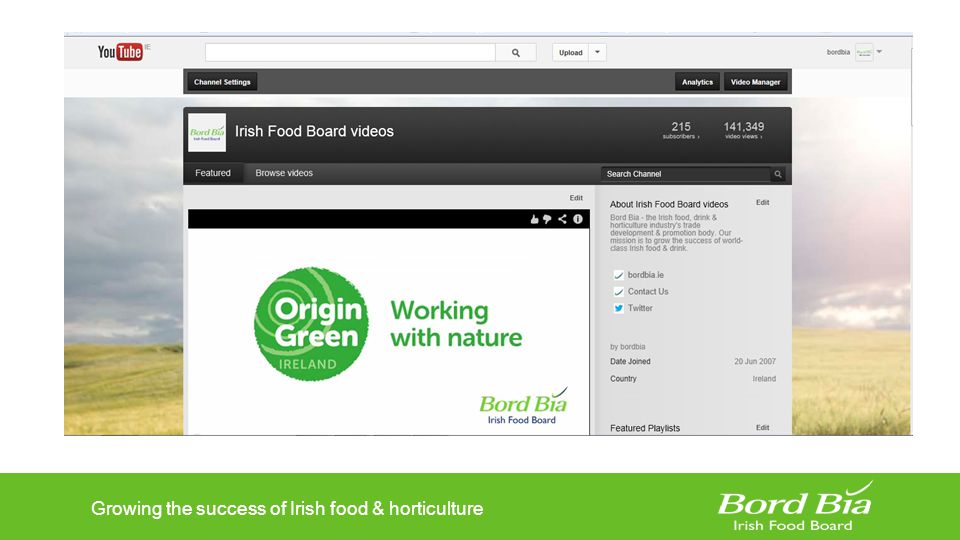Click Edit above the featured video
Image resolution: width=960 pixels, height=540 pixels.
coord(576,198)
